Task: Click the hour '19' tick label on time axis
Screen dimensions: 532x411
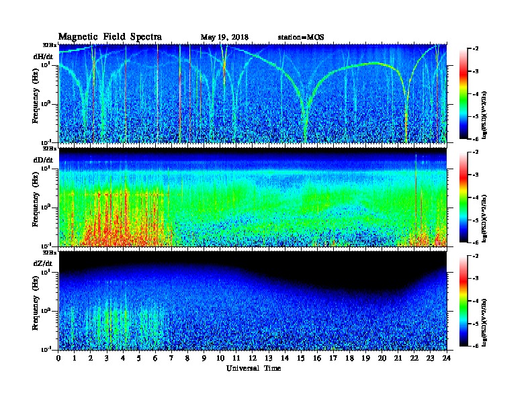Action: [x=365, y=359]
